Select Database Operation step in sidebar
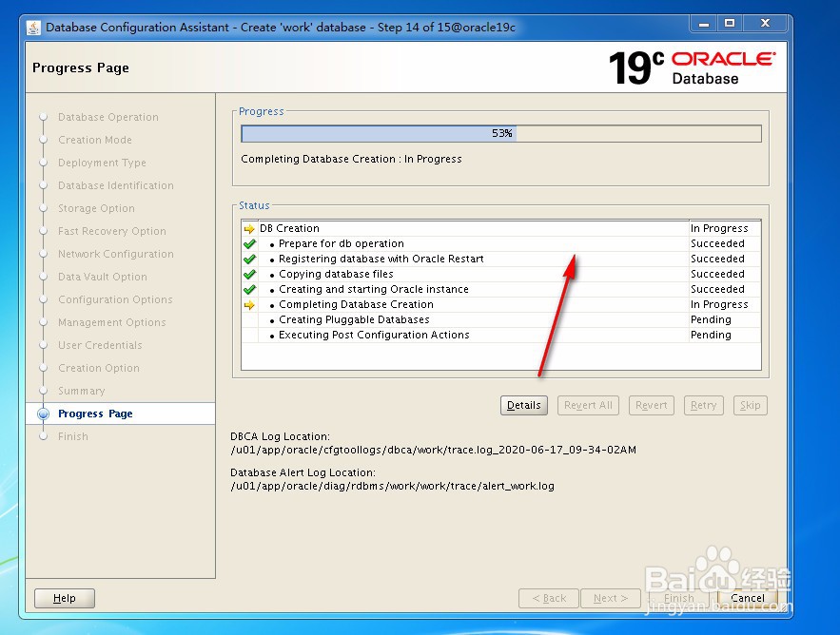 tap(108, 117)
